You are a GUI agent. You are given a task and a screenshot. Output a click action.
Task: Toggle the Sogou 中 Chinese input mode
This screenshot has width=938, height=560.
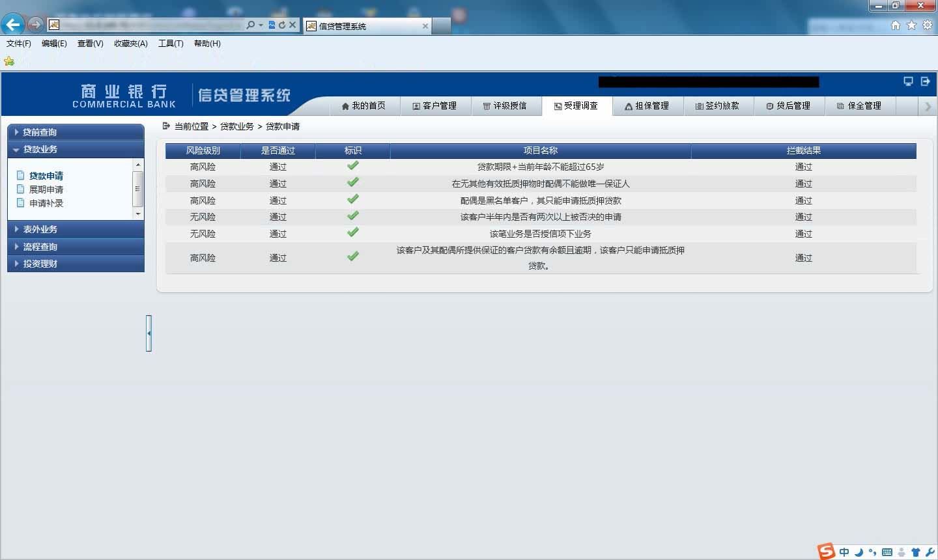click(x=844, y=552)
